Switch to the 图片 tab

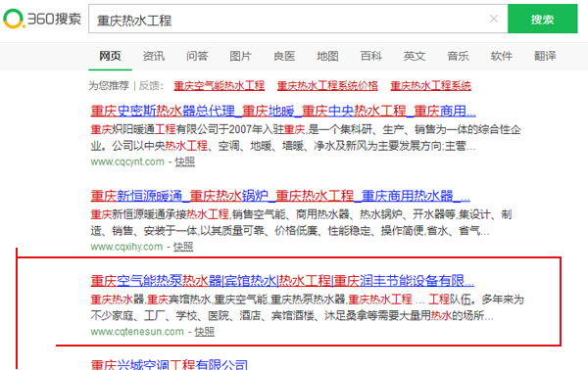pos(240,56)
